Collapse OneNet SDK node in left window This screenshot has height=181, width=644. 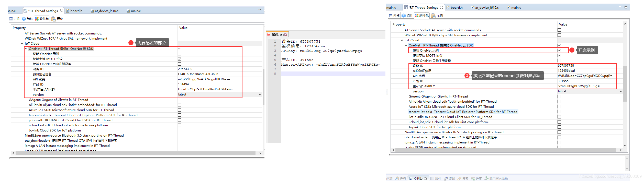26,49
